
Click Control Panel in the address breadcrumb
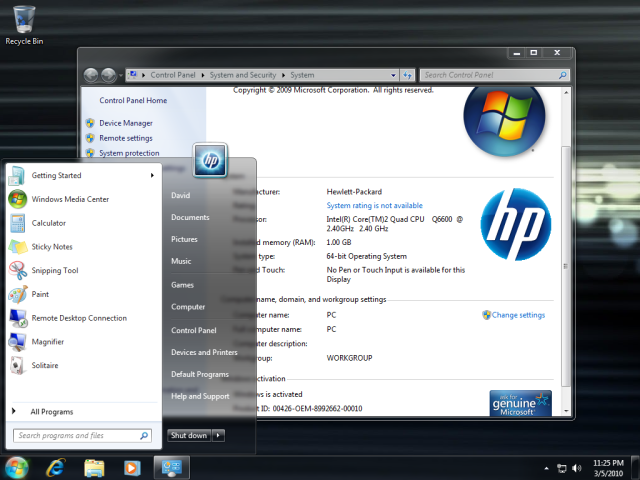[x=173, y=75]
